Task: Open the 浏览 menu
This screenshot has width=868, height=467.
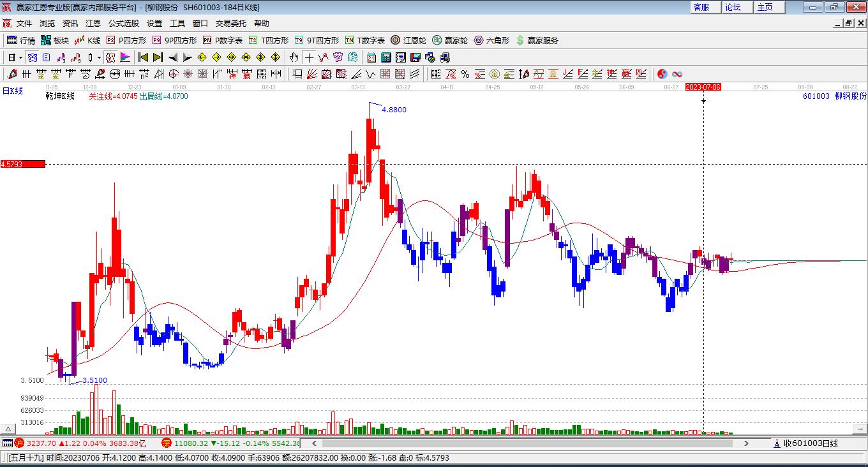Action: coord(47,24)
